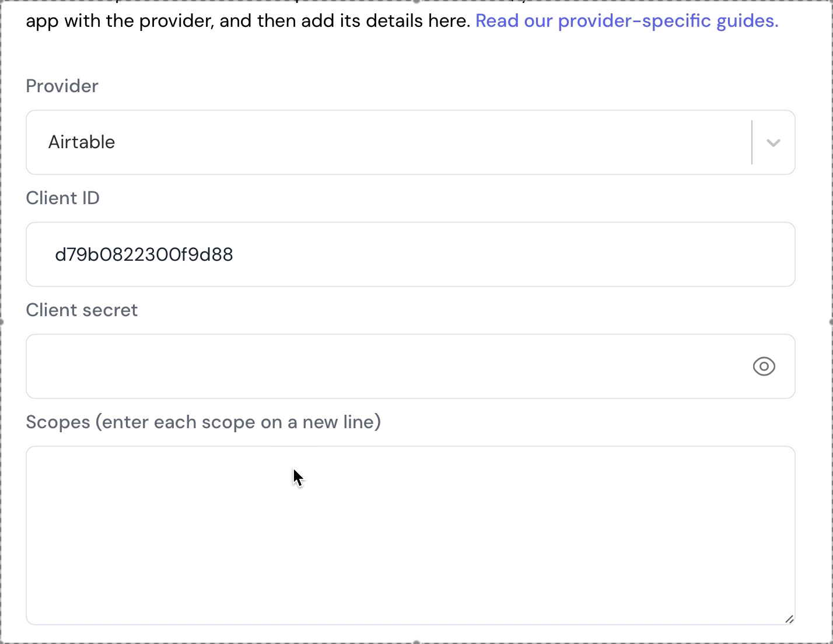Click the right edge selection handle
This screenshot has width=833, height=644.
[831, 322]
